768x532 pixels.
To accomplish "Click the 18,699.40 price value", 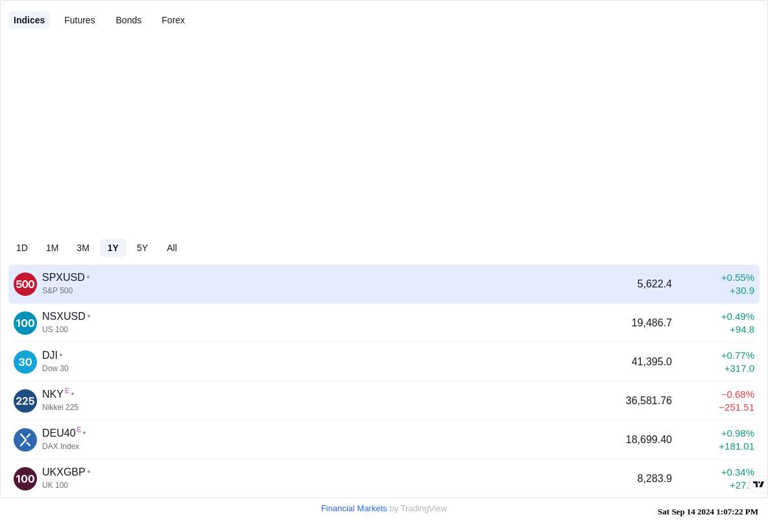I will (x=649, y=440).
